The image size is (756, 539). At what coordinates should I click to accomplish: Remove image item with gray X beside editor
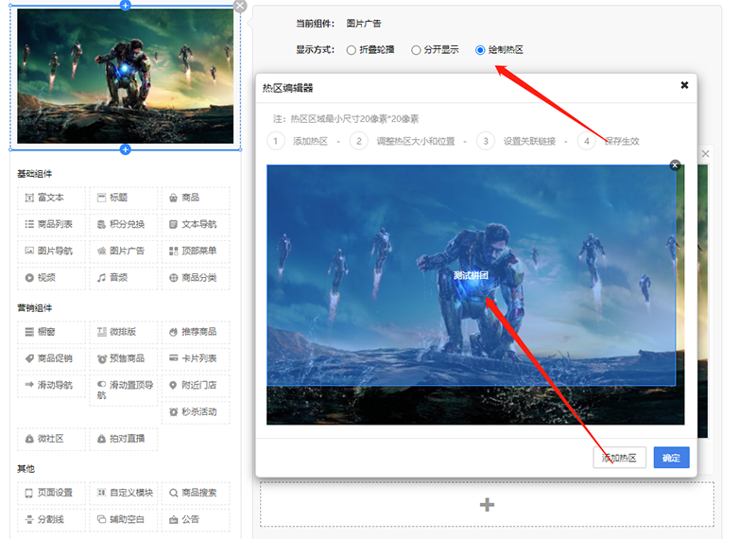pyautogui.click(x=705, y=153)
